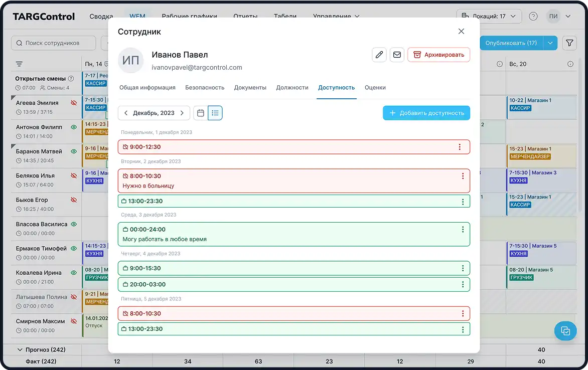Viewport: 588px width, 370px height.
Task: Open the Должности tab
Action: [292, 87]
